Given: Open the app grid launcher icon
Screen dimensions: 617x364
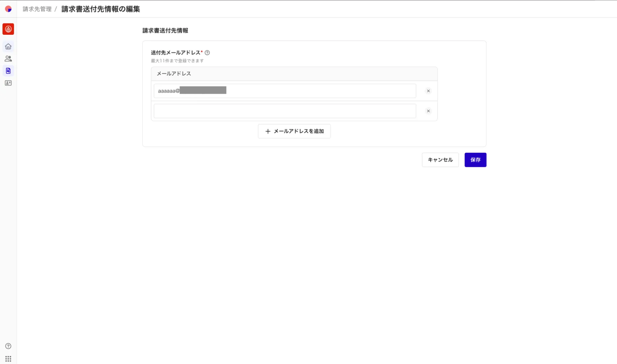Looking at the screenshot, I should click(x=8, y=359).
